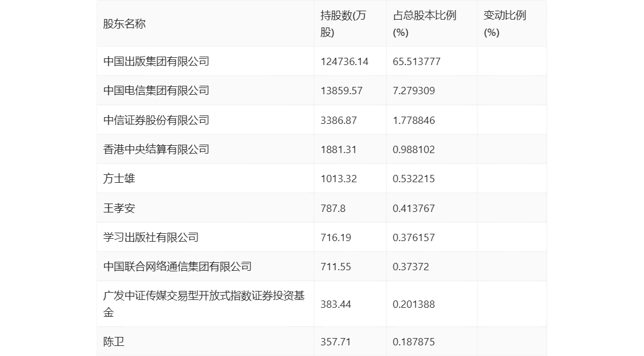Click holdings value 716.19
644x356 pixels.
336,237
